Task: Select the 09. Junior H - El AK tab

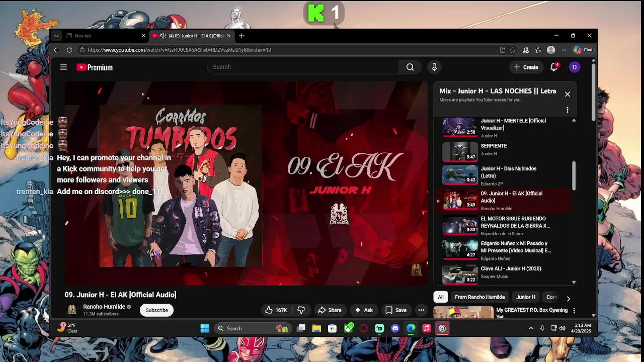Action: tap(191, 36)
